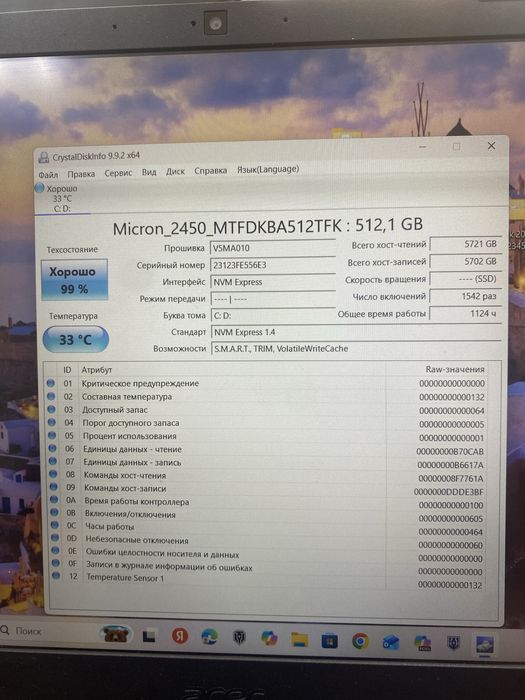
Task: Open the Файл menu
Action: pyautogui.click(x=48, y=175)
